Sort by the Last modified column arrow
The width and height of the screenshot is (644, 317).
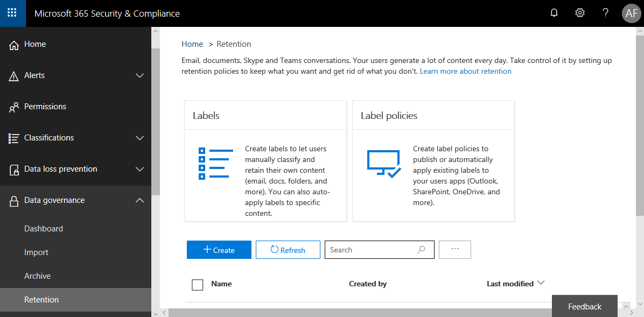pos(541,283)
